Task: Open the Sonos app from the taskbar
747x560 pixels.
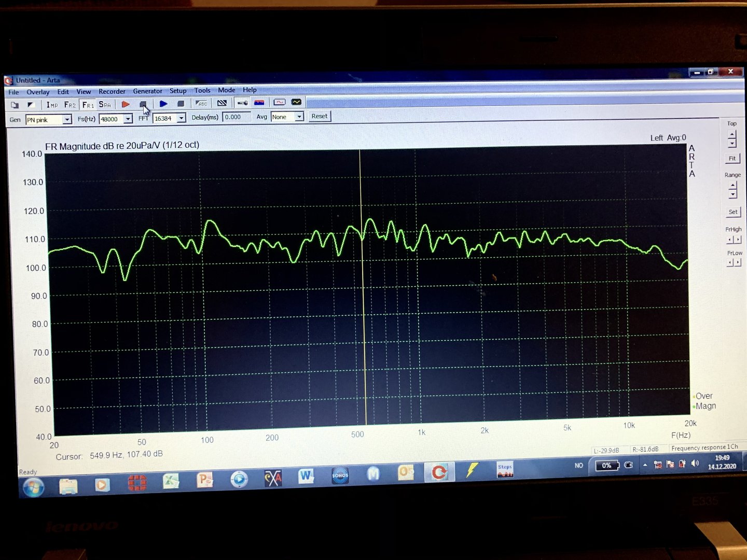Action: (x=340, y=475)
